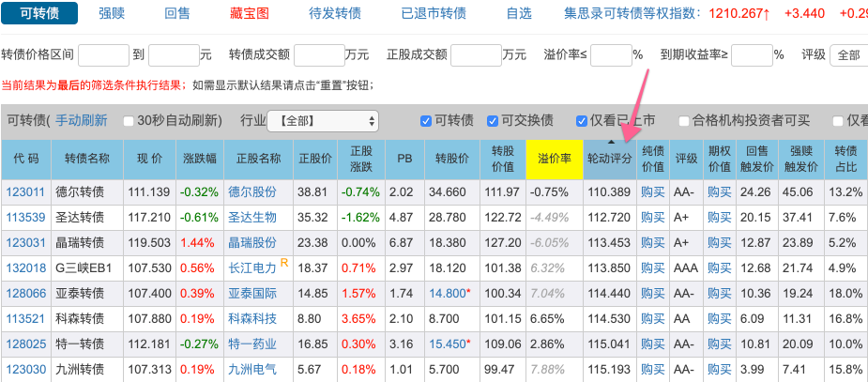The image size is (868, 382).
Task: Sort by the yellow 溢价率 column header
Action: (555, 159)
